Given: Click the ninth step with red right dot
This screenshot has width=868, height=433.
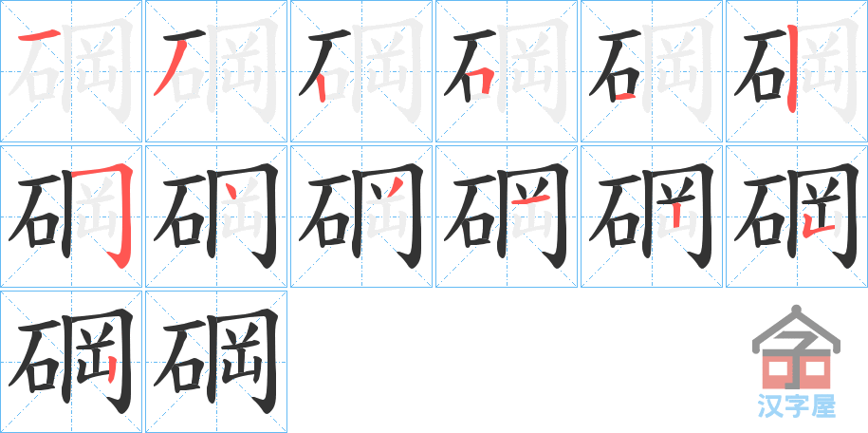Looking at the screenshot, I should pyautogui.click(x=361, y=216).
